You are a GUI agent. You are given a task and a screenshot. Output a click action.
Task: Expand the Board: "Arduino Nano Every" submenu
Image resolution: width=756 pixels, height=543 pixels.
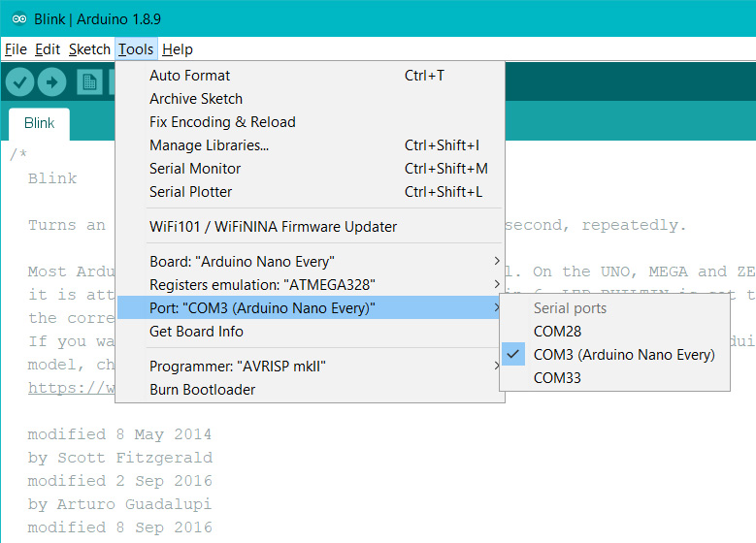[310, 262]
